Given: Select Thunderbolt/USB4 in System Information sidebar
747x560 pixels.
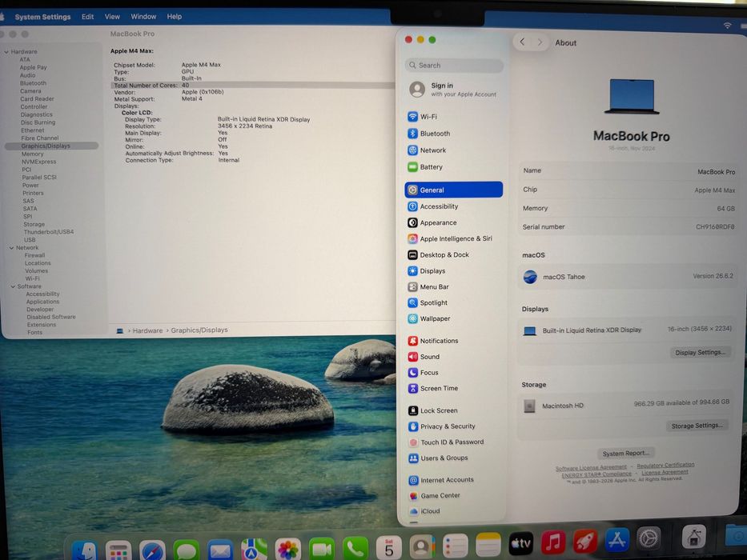Looking at the screenshot, I should coord(49,232).
